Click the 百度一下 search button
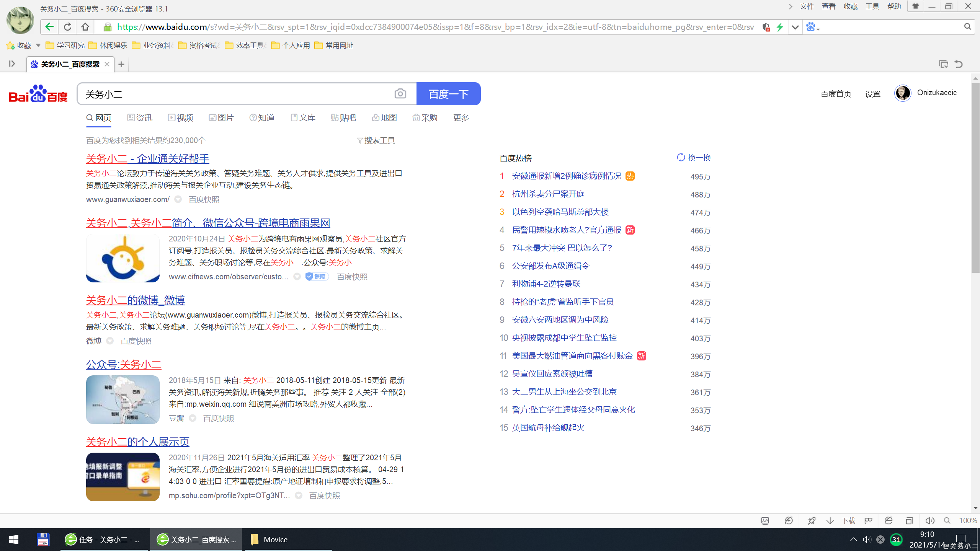 click(448, 94)
